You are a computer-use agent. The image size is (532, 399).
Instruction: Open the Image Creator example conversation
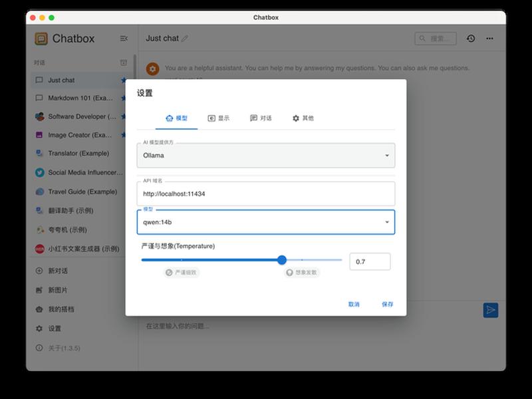(78, 135)
